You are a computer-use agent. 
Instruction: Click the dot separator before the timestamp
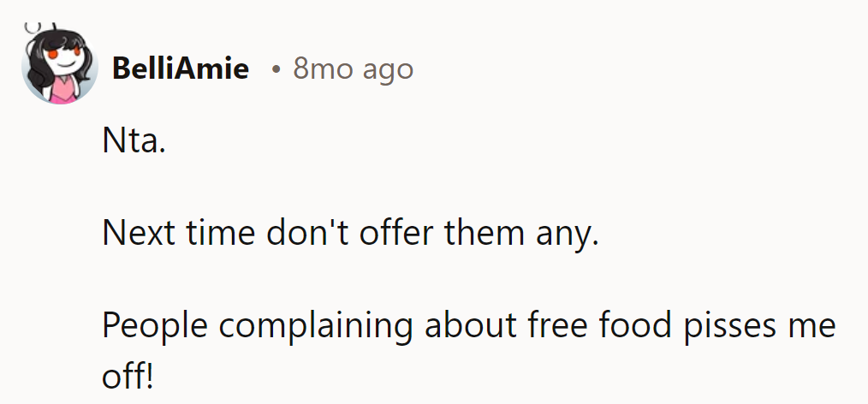point(276,69)
